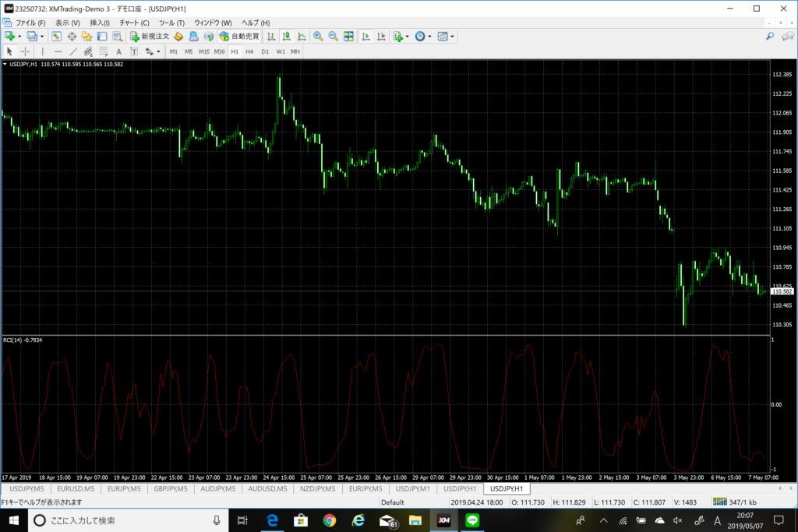Switch to the USDJPY,M1 chart tab
This screenshot has height=532, width=798.
point(413,488)
